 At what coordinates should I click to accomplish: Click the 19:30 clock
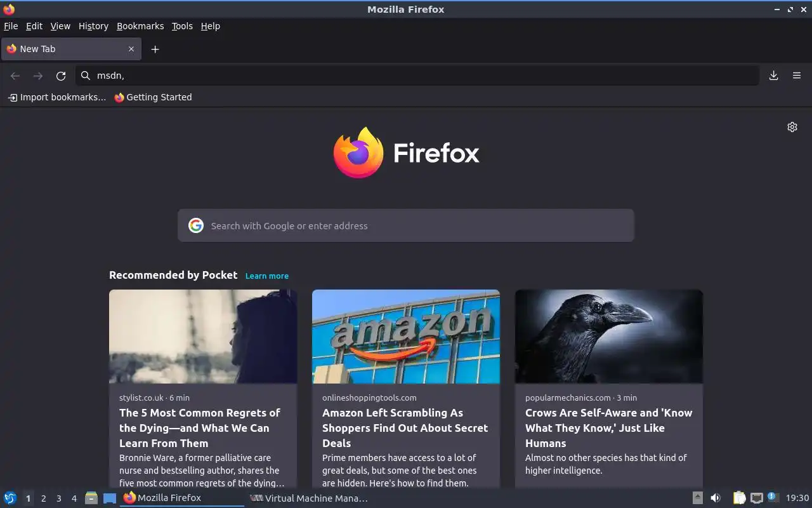pos(797,498)
